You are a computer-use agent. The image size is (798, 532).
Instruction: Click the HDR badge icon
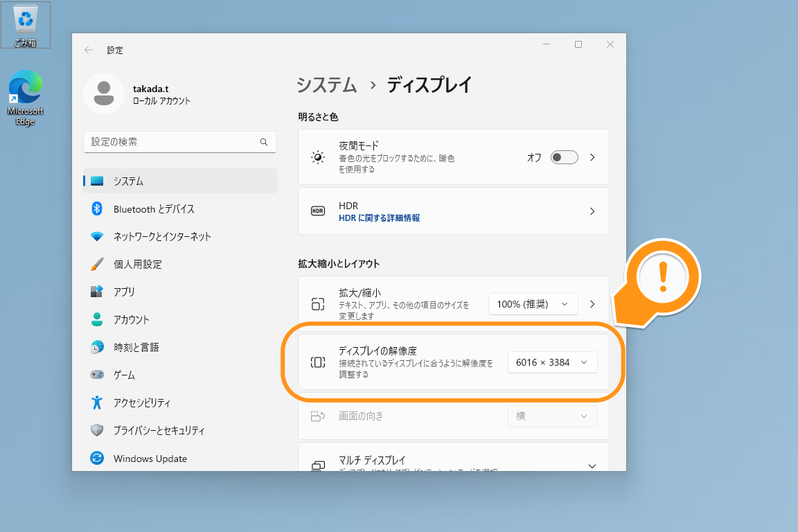tap(317, 211)
